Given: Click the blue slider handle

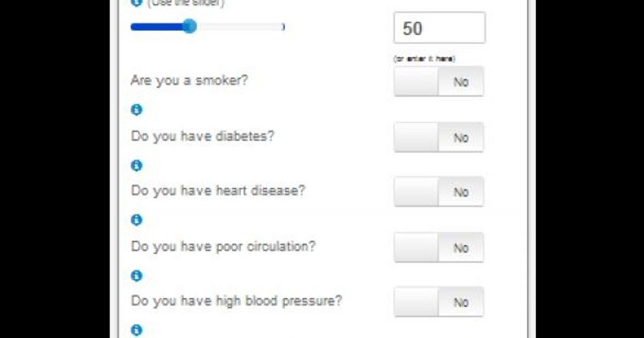Looking at the screenshot, I should 189,26.
